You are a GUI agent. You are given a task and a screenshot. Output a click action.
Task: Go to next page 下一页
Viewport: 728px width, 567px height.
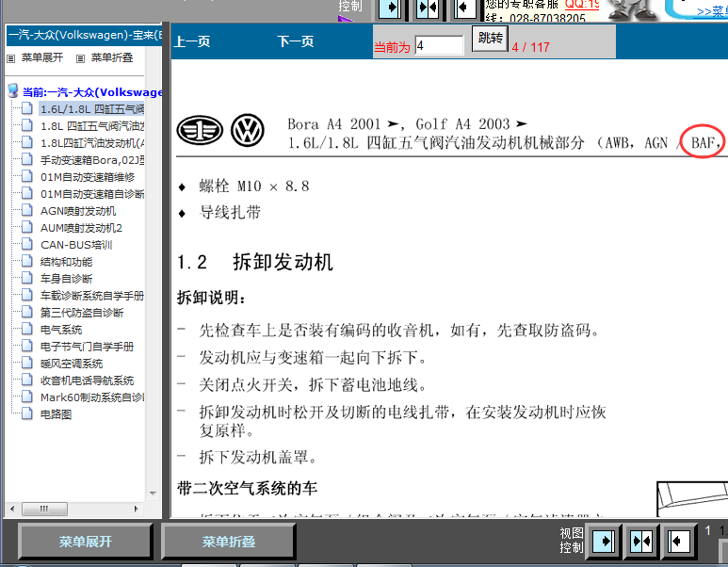coord(296,41)
